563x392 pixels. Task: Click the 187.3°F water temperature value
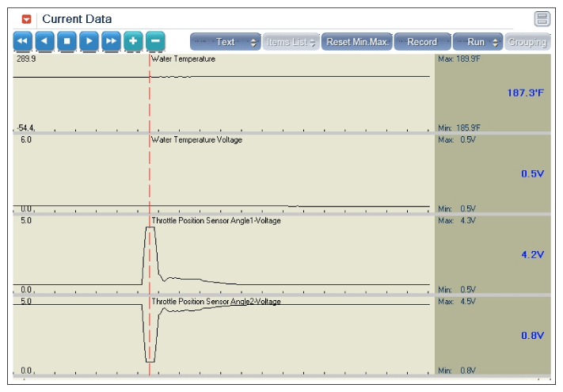pyautogui.click(x=526, y=93)
